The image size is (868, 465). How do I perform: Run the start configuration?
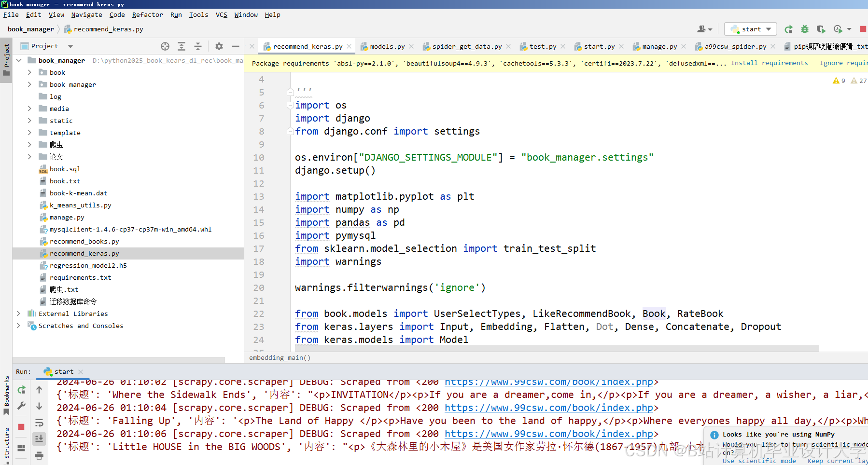pyautogui.click(x=788, y=29)
